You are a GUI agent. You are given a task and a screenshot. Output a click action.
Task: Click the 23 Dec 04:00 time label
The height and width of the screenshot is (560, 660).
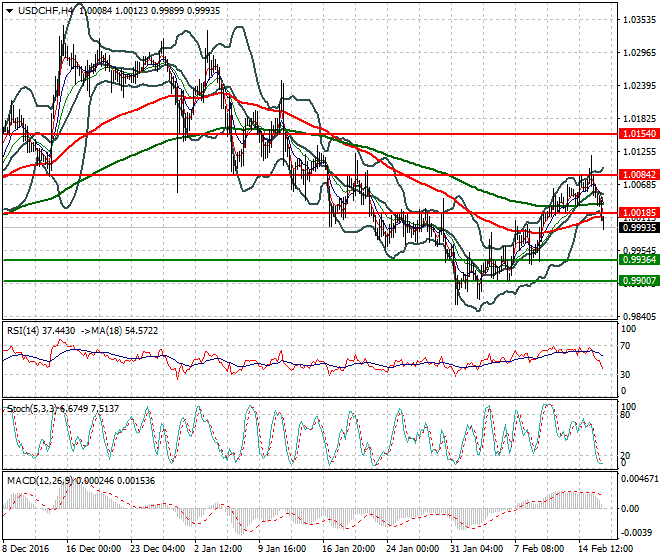tap(158, 549)
